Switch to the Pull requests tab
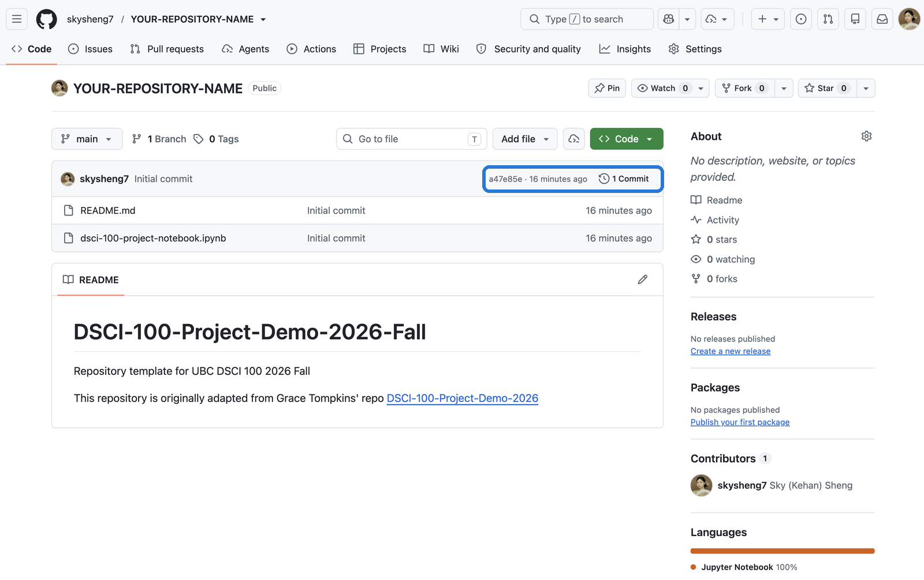The image size is (924, 580). tap(167, 49)
